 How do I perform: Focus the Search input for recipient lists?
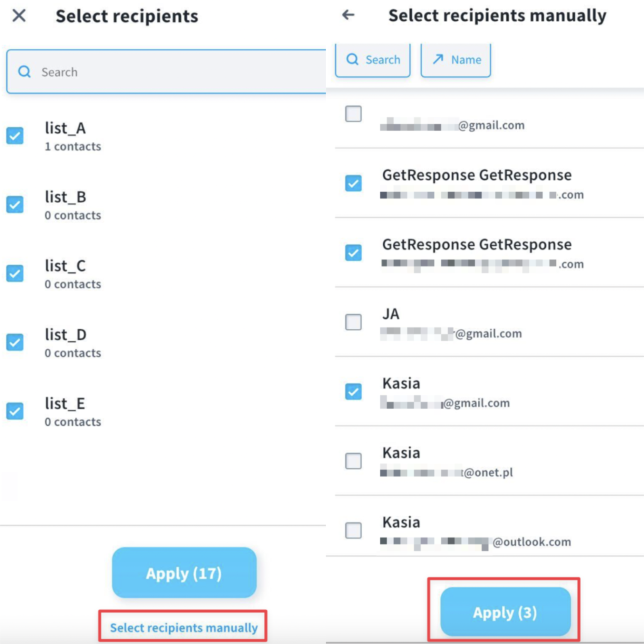tap(166, 72)
